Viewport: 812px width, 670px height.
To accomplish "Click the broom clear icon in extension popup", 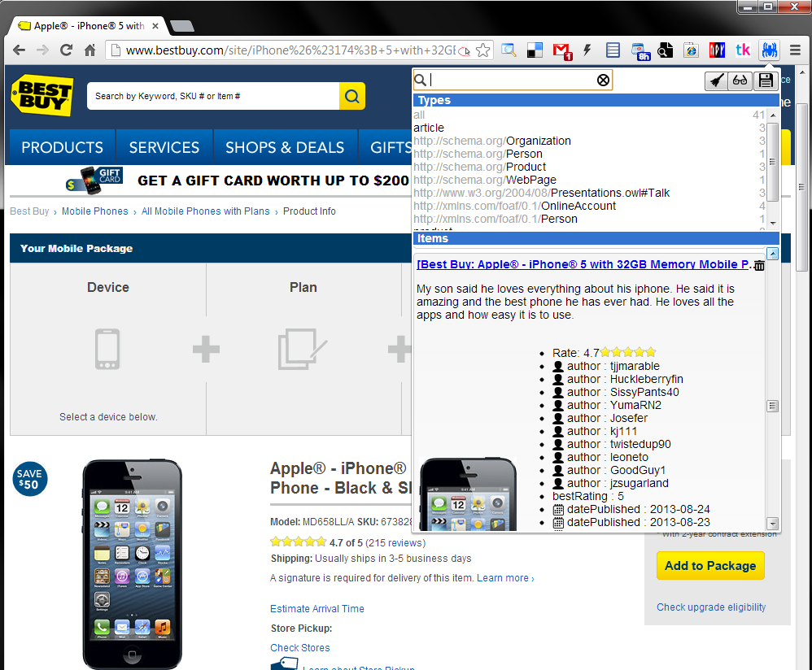I will tap(716, 80).
